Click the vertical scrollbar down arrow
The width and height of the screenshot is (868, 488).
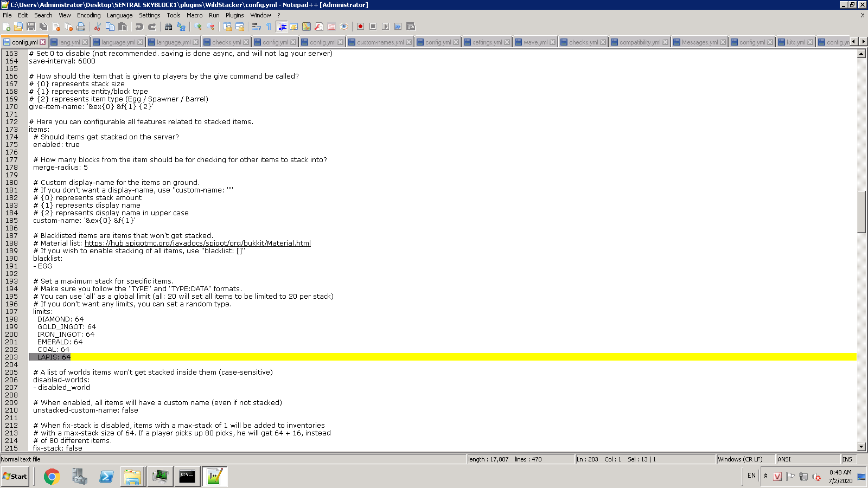point(861,447)
